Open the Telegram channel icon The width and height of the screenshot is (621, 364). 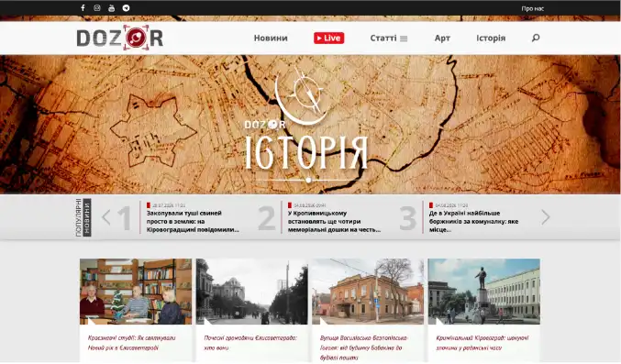(126, 8)
